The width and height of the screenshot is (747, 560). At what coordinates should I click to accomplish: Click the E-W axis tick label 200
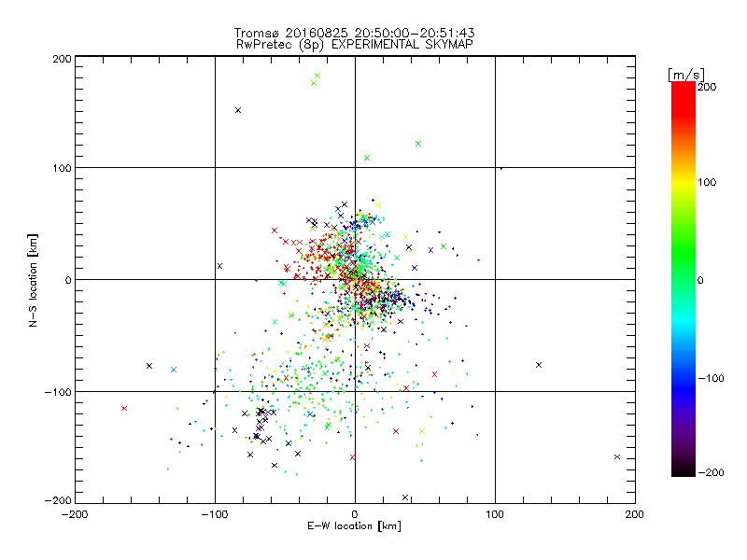coord(635,515)
